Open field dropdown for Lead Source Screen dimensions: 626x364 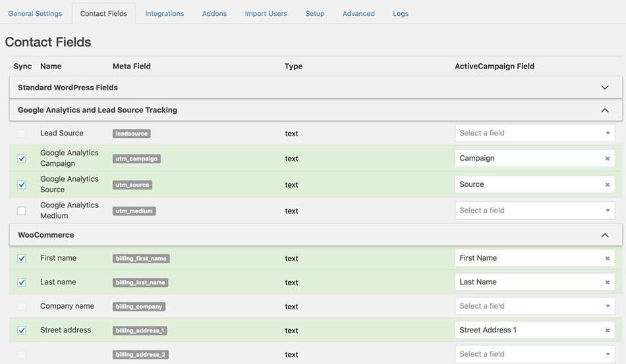click(x=534, y=133)
